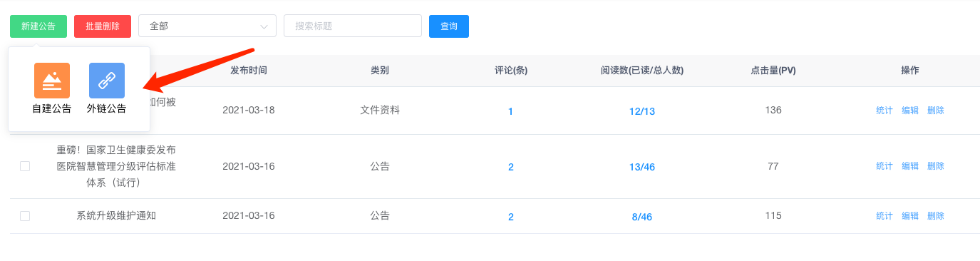Screen dimensions: 980x261
Task: Click the red 批量删除 button
Action: click(x=103, y=26)
